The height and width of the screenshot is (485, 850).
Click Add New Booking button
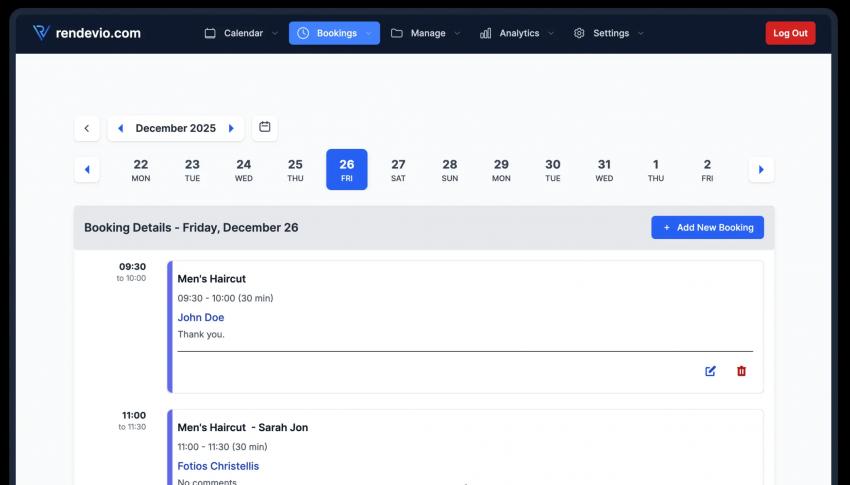(707, 227)
